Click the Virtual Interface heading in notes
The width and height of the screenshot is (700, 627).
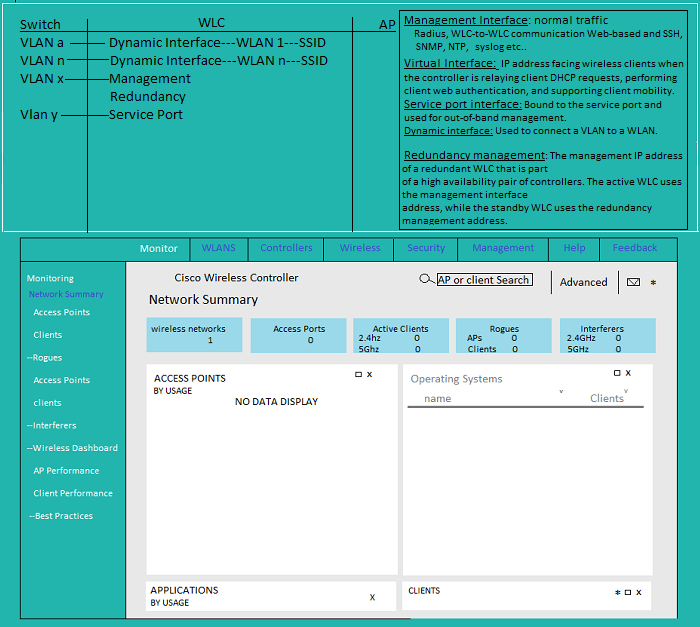click(450, 63)
